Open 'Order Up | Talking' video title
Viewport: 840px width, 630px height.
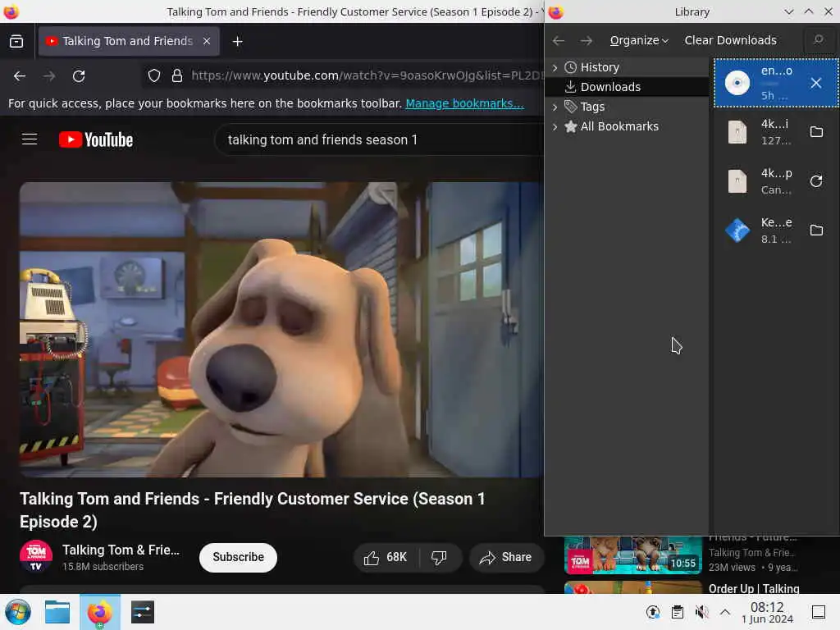pos(754,589)
